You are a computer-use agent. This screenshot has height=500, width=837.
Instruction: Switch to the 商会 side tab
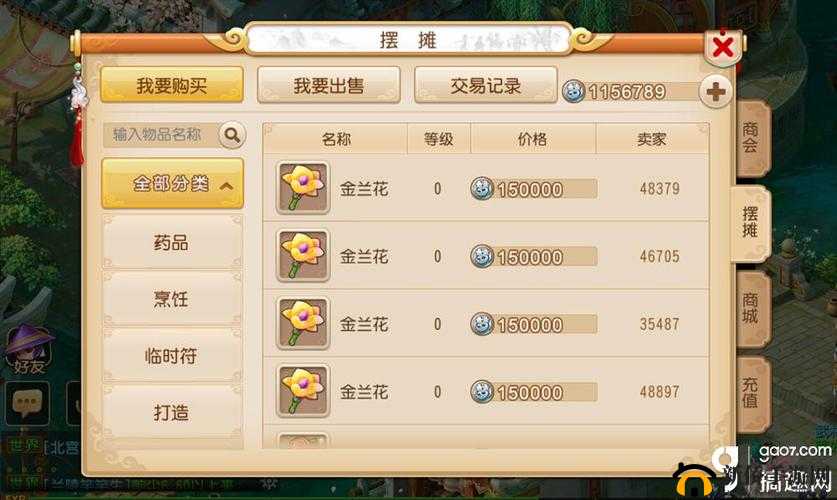point(752,138)
